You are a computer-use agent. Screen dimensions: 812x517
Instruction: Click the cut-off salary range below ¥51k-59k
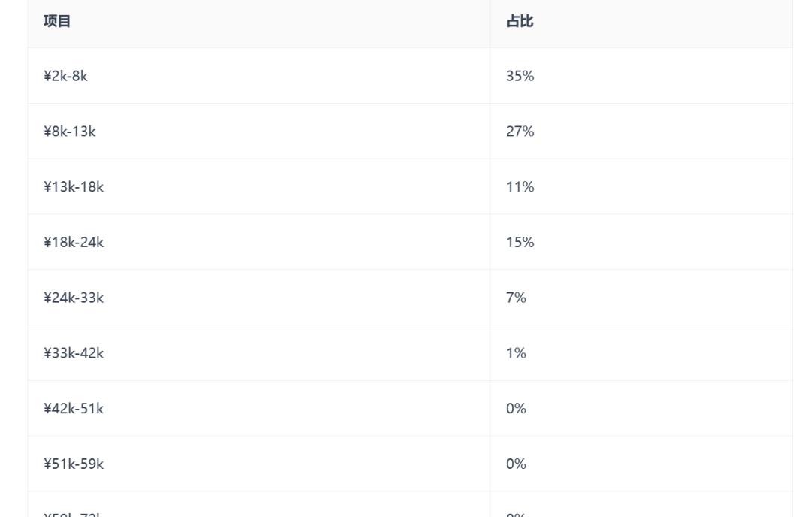(73, 513)
